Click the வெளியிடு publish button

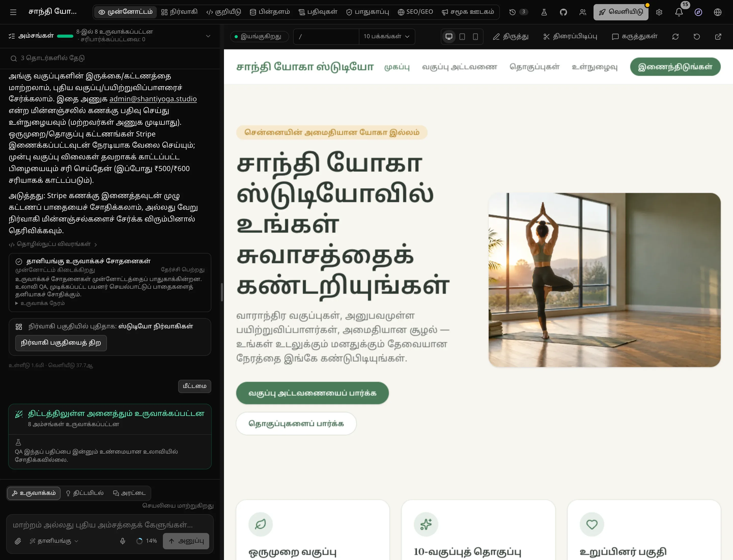(621, 12)
